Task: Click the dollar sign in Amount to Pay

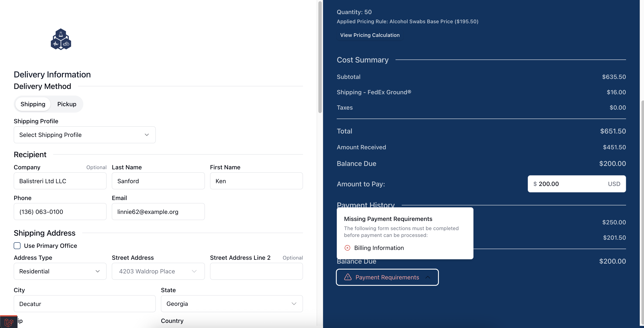Action: 535,184
